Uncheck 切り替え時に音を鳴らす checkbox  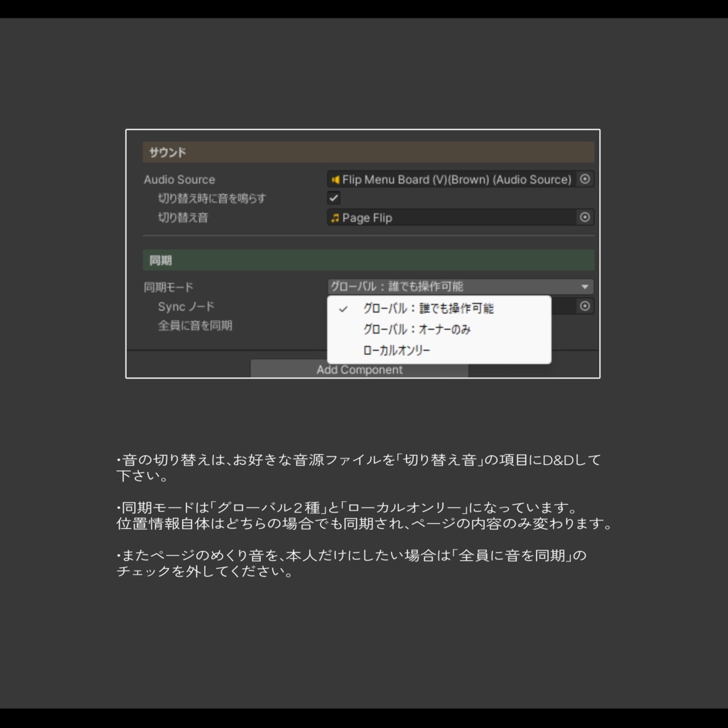tap(333, 198)
